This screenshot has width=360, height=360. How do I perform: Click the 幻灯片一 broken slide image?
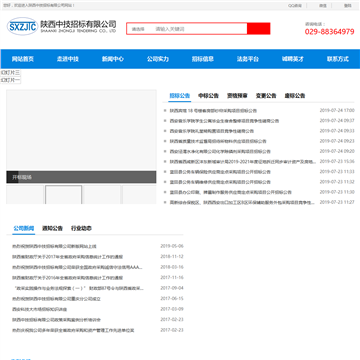11,80
